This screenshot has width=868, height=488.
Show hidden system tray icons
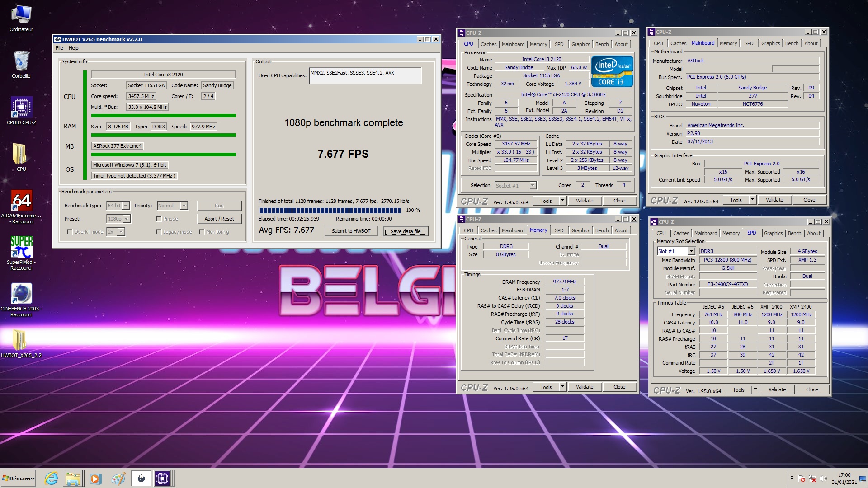click(792, 478)
